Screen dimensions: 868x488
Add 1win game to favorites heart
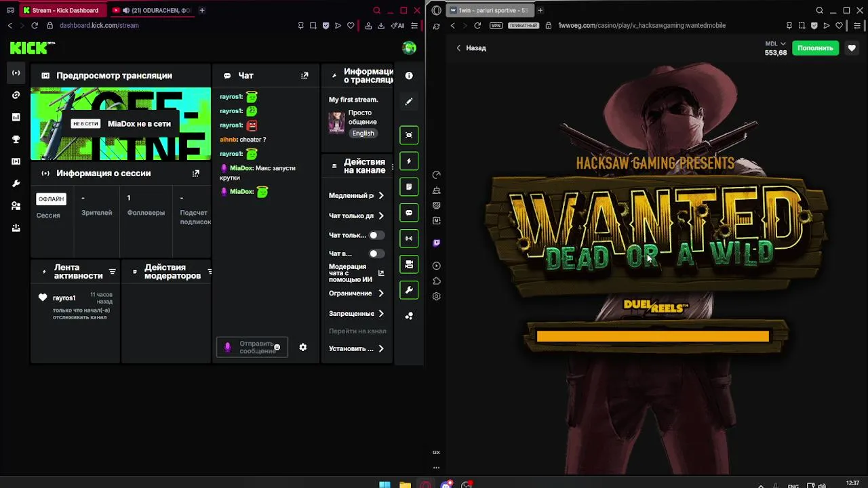coord(852,48)
